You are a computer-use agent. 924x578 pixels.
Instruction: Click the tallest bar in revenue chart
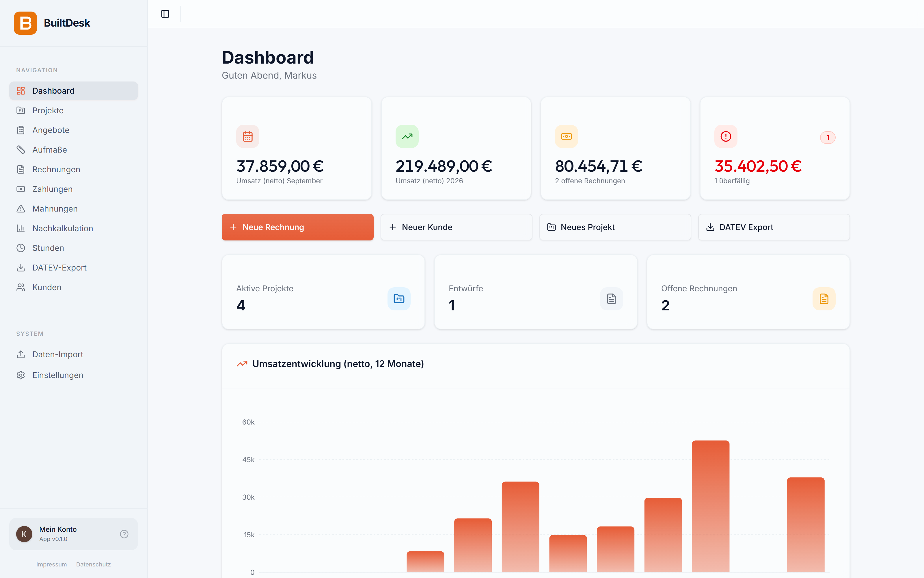pos(711,506)
